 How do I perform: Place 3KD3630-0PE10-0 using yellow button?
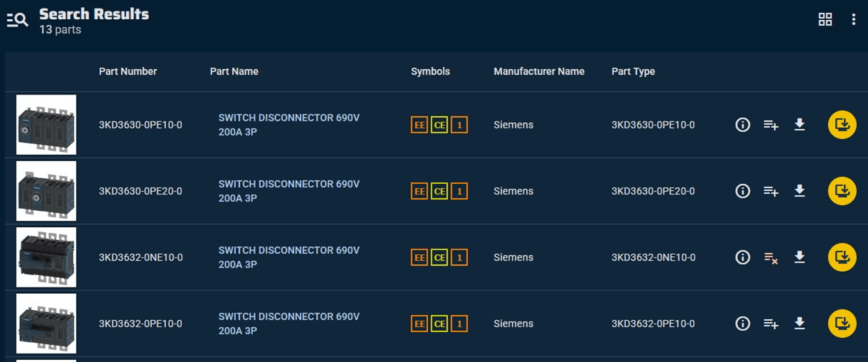842,125
